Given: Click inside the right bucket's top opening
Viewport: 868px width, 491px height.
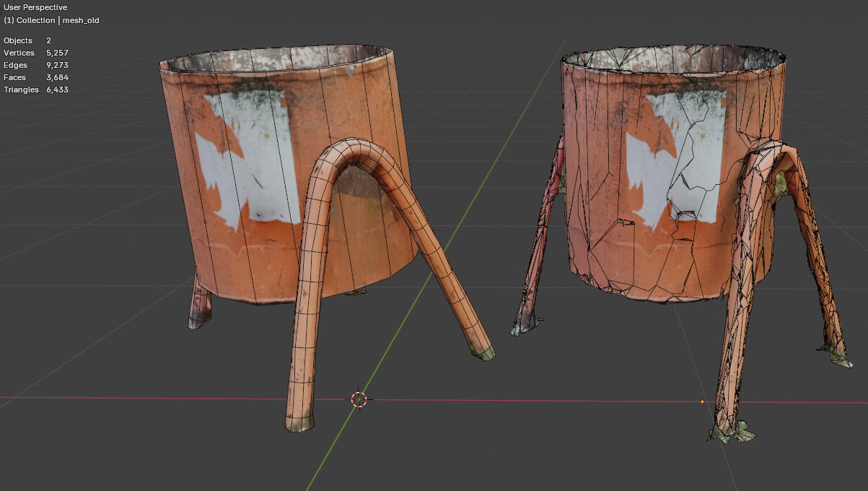Looking at the screenshot, I should pyautogui.click(x=675, y=63).
